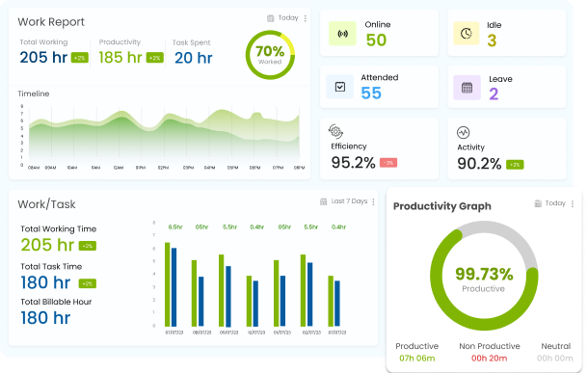Click the +2% badge beside Total Working 205 hr
This screenshot has height=373, width=588.
79,58
